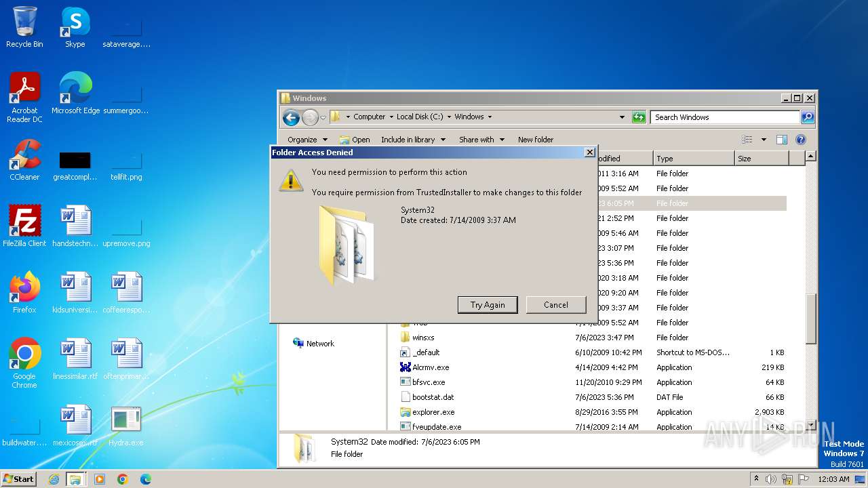Select the handstechn document on desktop
Screen dimensions: 868x488
[x=75, y=226]
